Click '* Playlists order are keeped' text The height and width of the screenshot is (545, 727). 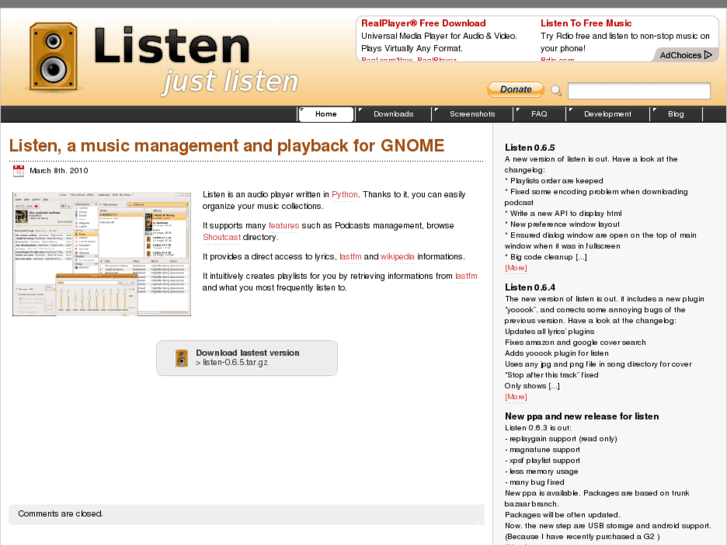coord(554,180)
